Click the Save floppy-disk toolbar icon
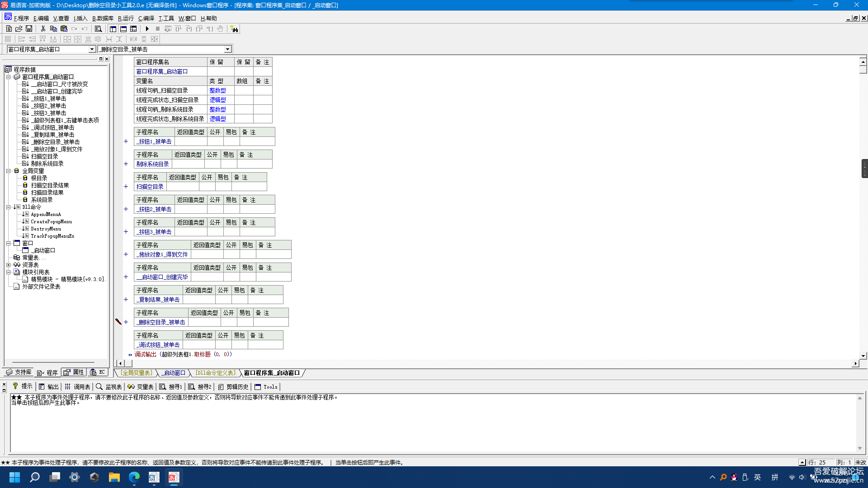The height and width of the screenshot is (488, 868). [29, 29]
